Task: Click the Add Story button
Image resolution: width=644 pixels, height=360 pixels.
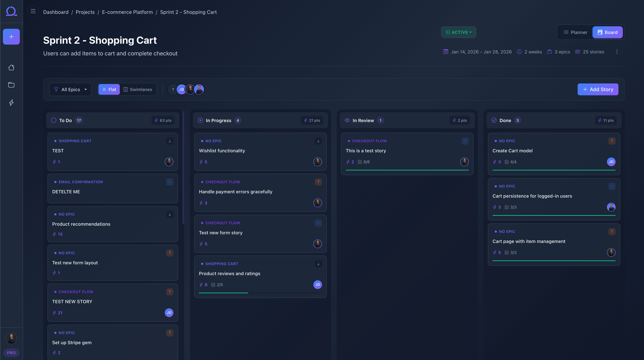Action: pos(598,89)
